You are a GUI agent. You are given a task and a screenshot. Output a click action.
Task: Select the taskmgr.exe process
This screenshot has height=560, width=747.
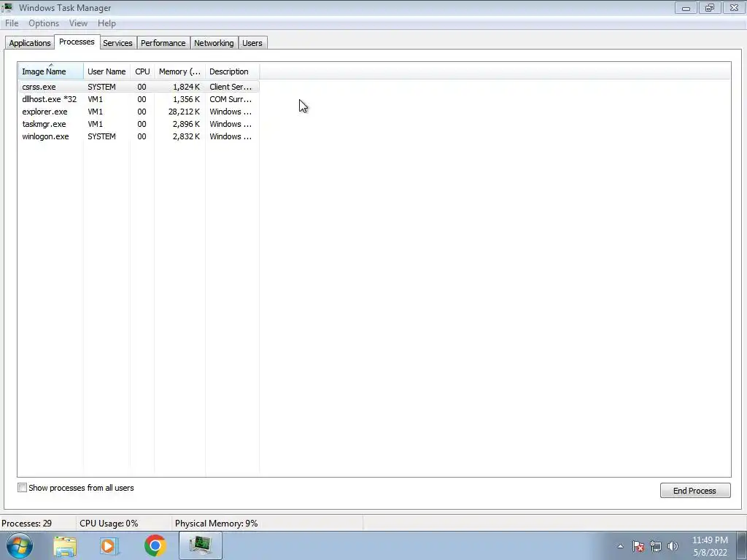[139, 124]
